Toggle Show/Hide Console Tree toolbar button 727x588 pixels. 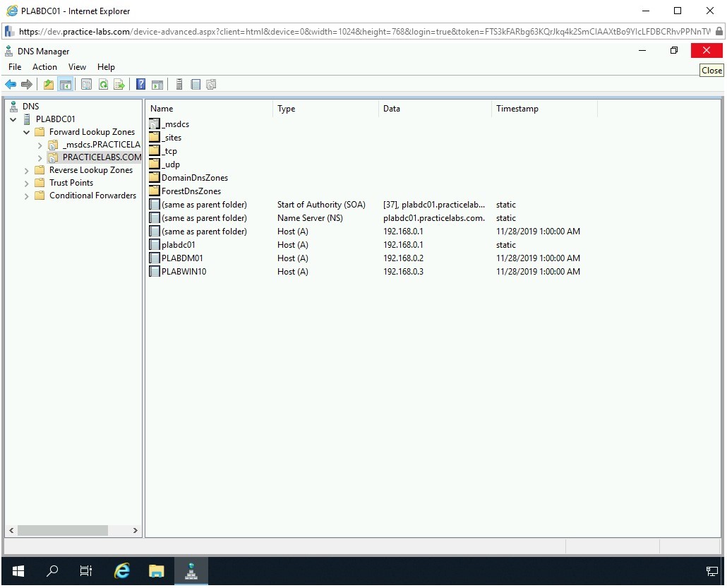[x=65, y=85]
